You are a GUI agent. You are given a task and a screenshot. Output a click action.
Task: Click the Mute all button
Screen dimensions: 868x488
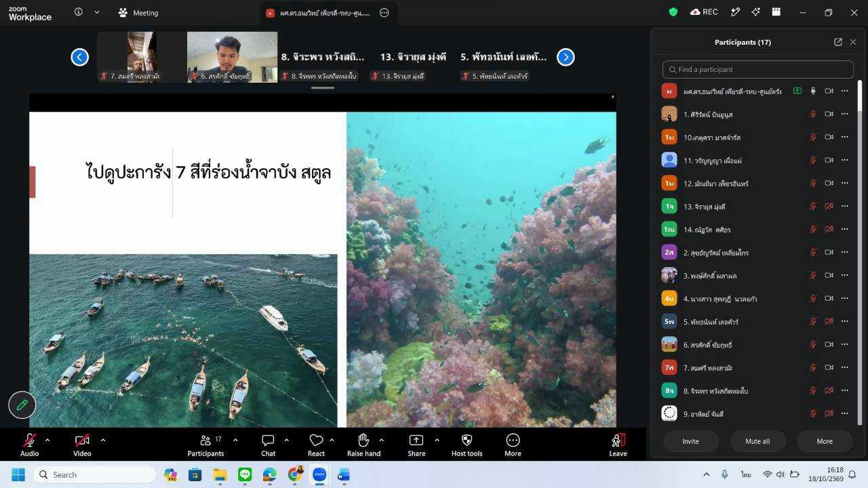pos(757,441)
